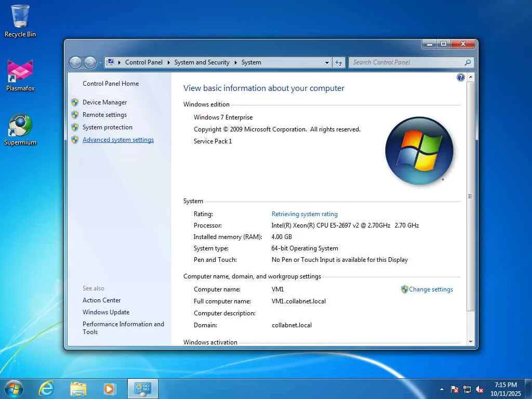The width and height of the screenshot is (532, 399).
Task: Open the Recycle Bin desktop icon
Action: pos(20,20)
